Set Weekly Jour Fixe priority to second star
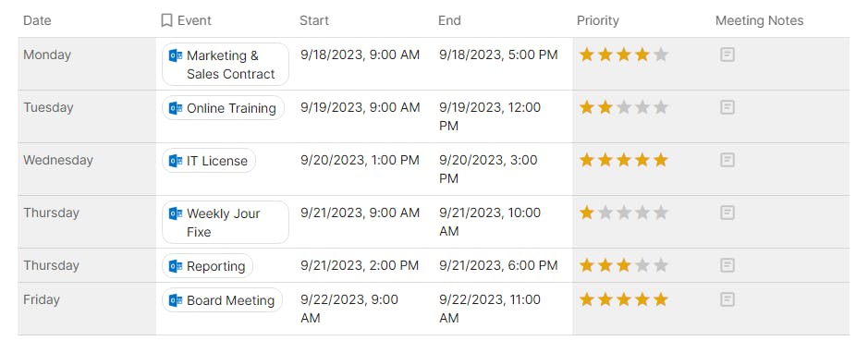The width and height of the screenshot is (868, 353). pyautogui.click(x=605, y=213)
